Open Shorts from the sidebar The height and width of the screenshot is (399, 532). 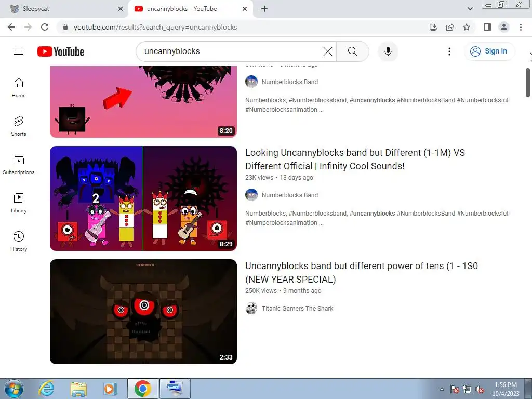pyautogui.click(x=19, y=126)
